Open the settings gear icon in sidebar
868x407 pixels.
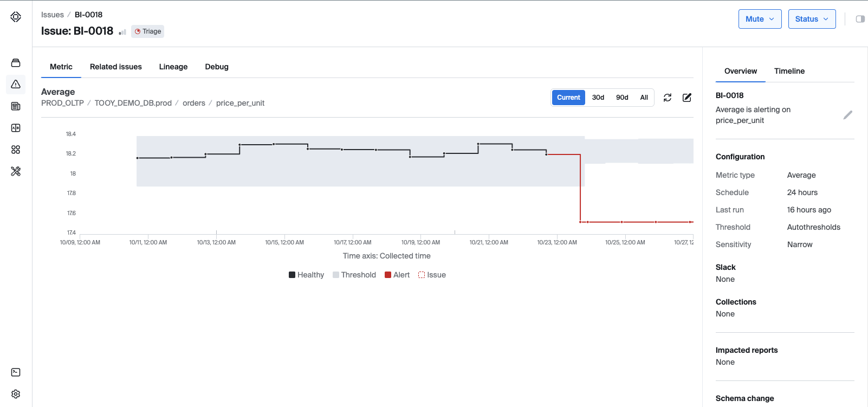pyautogui.click(x=16, y=394)
